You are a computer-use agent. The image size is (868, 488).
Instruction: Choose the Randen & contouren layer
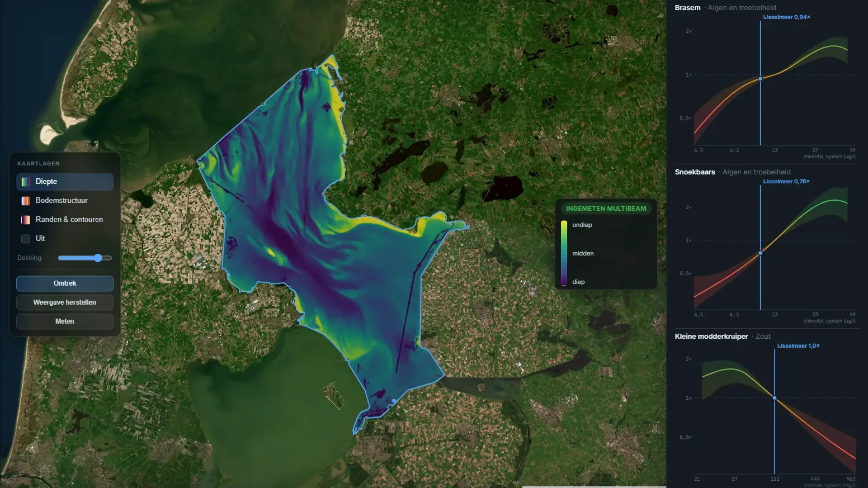click(x=65, y=220)
